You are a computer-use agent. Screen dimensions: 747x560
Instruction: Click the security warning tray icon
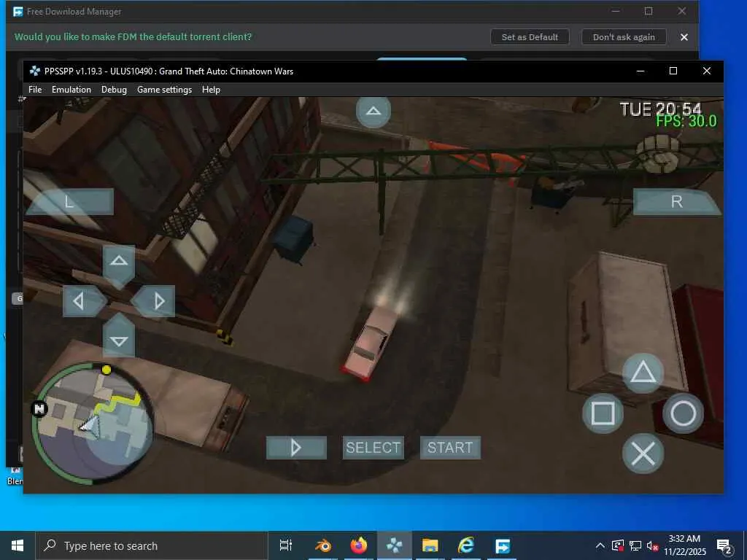point(617,545)
